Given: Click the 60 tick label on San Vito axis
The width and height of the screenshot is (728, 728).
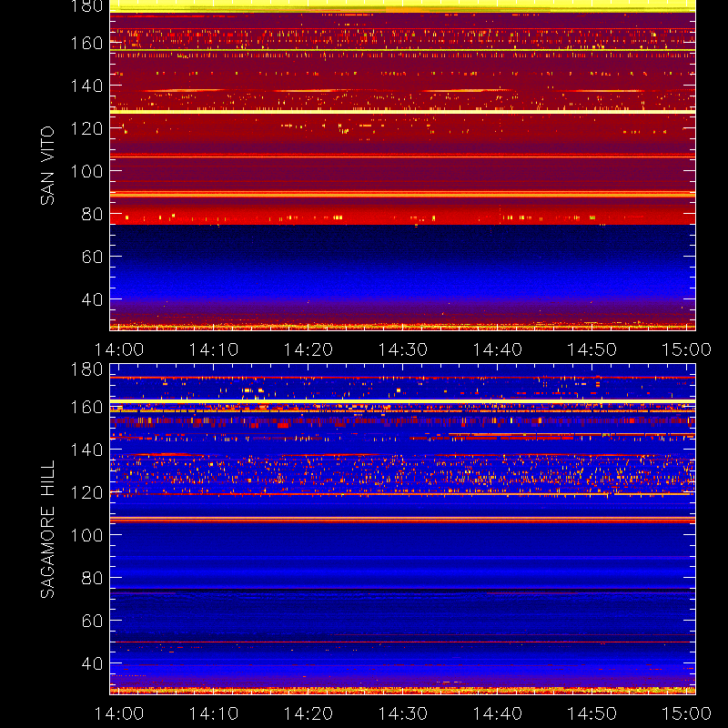Looking at the screenshot, I should click(93, 257).
